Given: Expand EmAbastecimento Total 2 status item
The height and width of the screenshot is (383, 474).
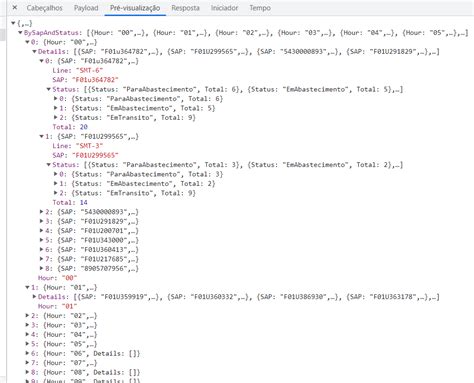Looking at the screenshot, I should [x=56, y=183].
